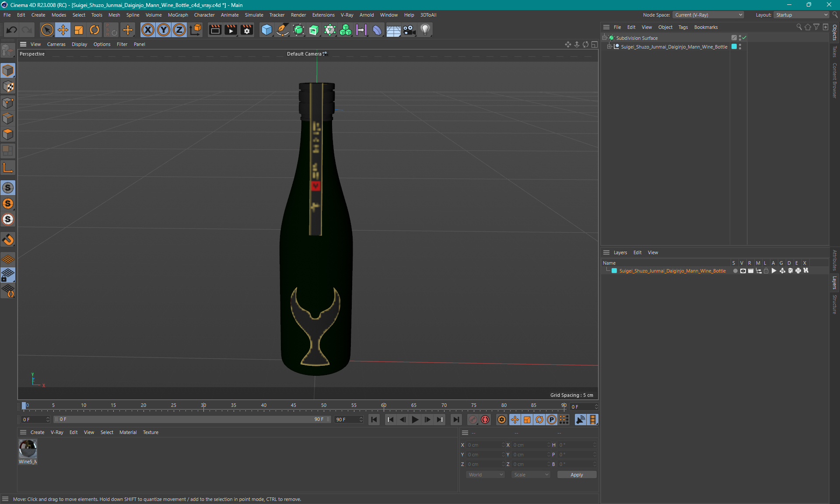The width and height of the screenshot is (840, 504).
Task: Toggle layer render icon for Suigei layer
Action: click(751, 271)
